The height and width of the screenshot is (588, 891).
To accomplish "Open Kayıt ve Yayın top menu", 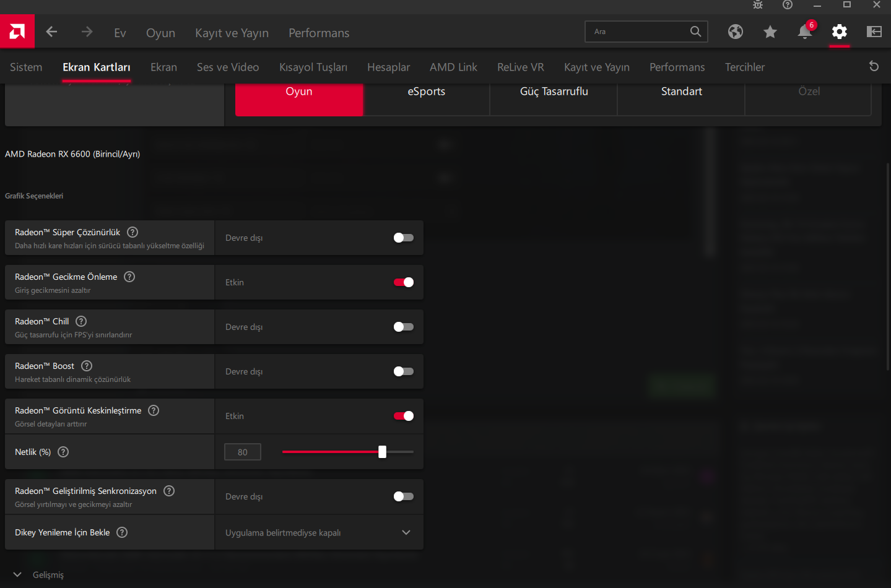I will click(232, 33).
